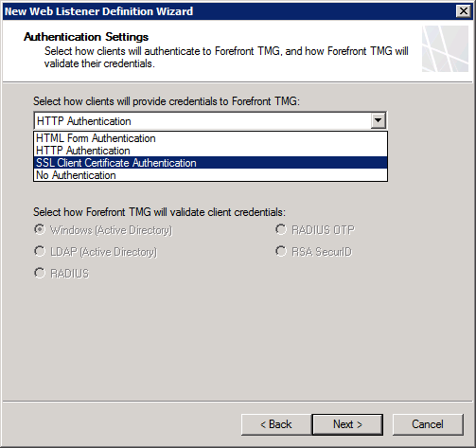This screenshot has height=448, width=476.
Task: Choose No Authentication in dropdown list
Action: (210, 175)
